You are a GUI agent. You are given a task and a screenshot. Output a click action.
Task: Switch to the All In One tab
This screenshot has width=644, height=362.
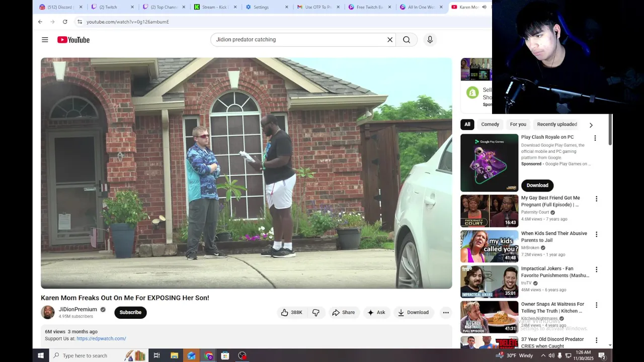click(420, 7)
